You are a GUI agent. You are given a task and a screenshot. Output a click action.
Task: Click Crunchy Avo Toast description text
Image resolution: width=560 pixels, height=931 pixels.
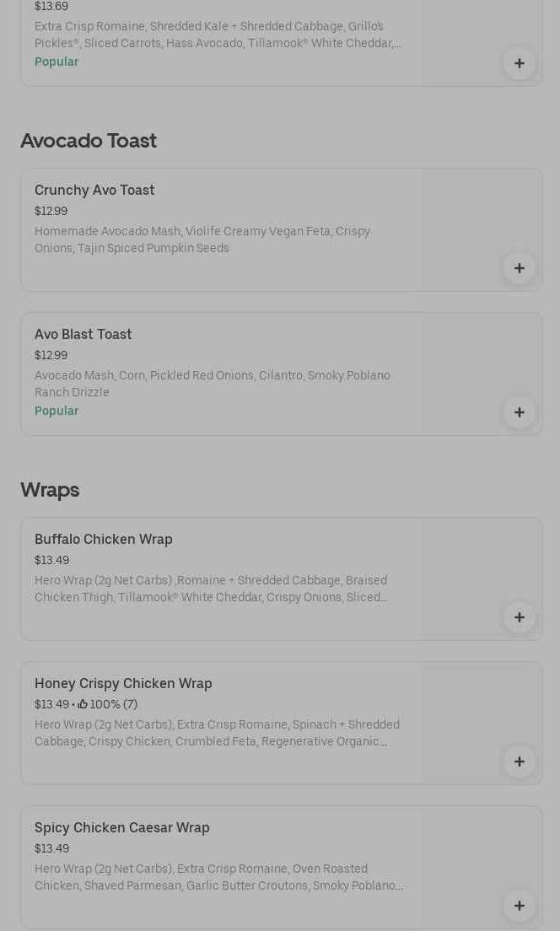(x=202, y=239)
